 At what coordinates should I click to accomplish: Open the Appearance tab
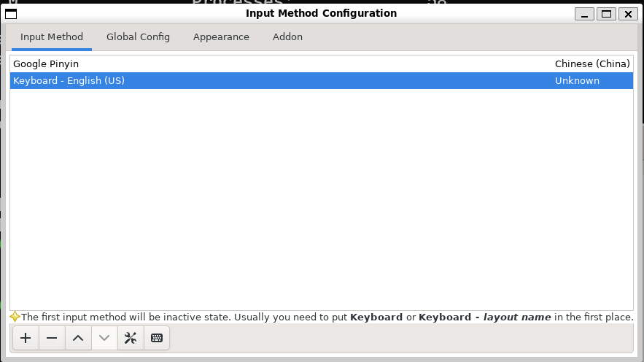pos(221,36)
